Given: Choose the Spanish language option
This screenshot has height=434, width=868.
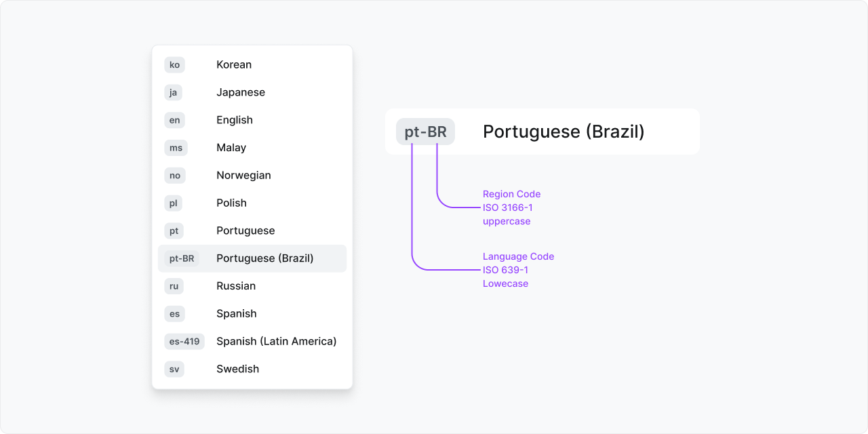Looking at the screenshot, I should click(x=252, y=313).
